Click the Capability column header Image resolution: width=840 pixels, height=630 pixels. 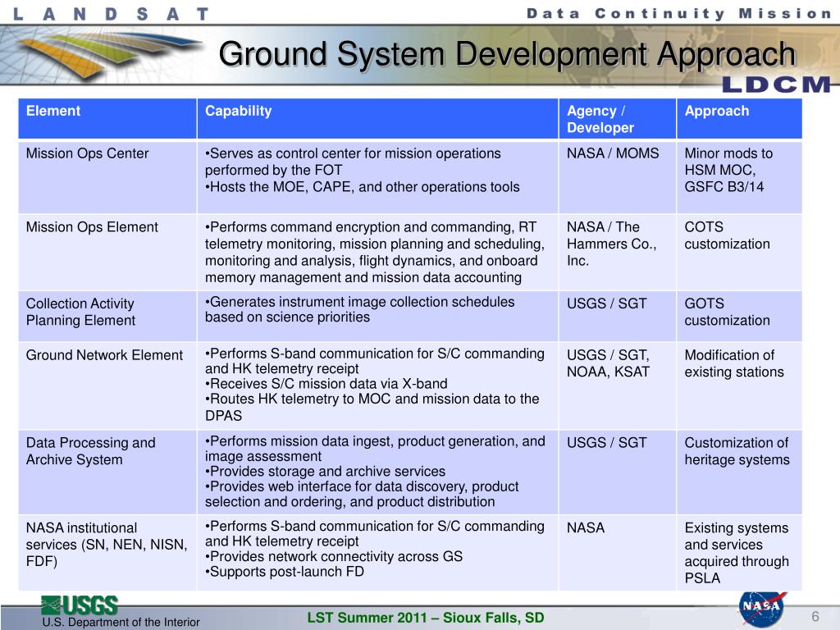377,118
